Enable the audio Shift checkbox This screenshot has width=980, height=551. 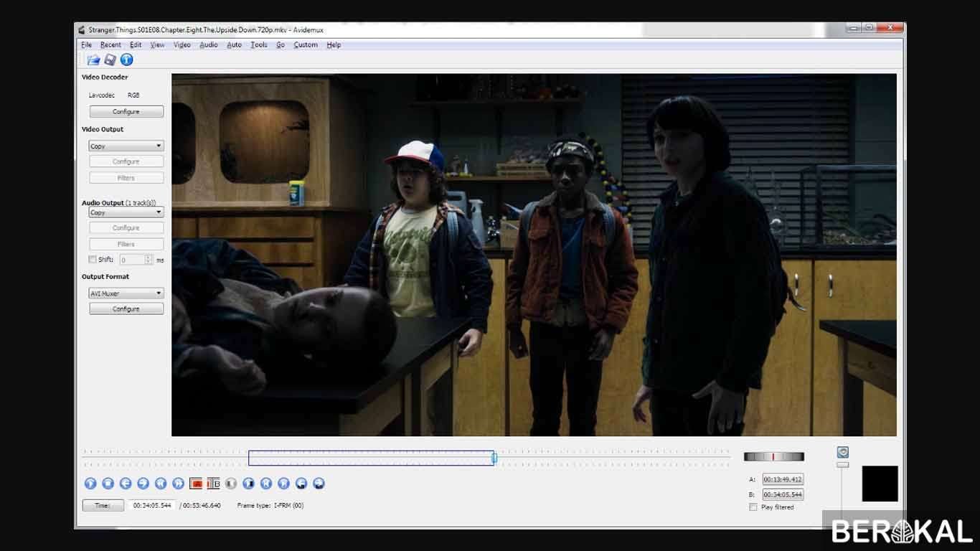tap(93, 260)
